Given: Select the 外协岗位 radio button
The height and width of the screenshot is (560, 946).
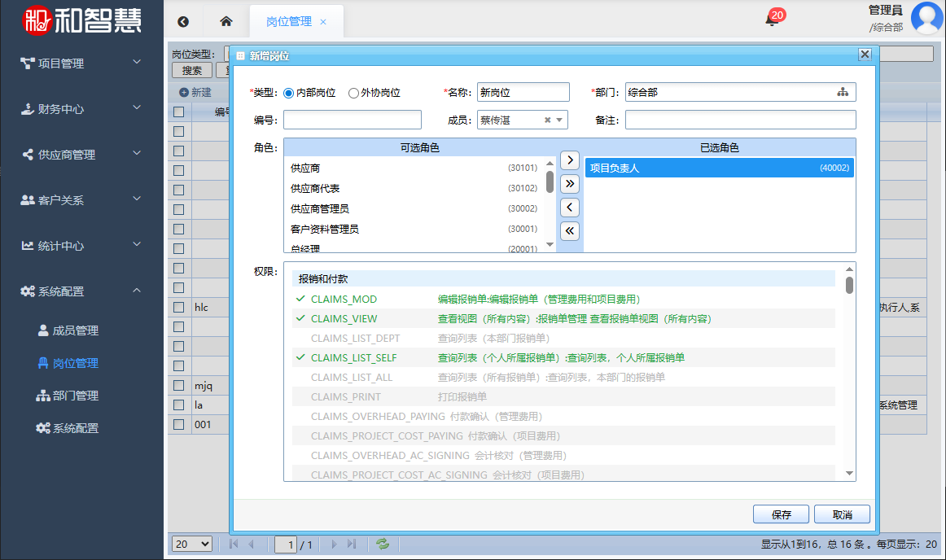Looking at the screenshot, I should click(353, 93).
